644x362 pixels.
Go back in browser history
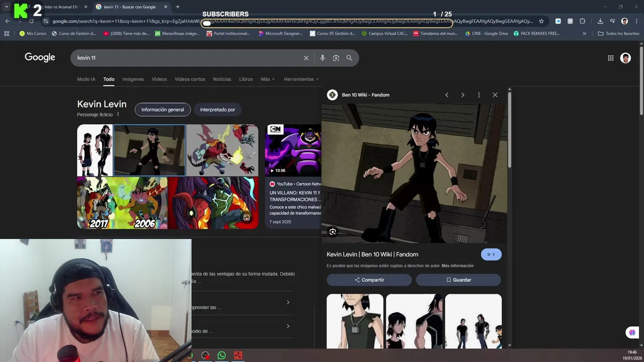tap(7, 21)
